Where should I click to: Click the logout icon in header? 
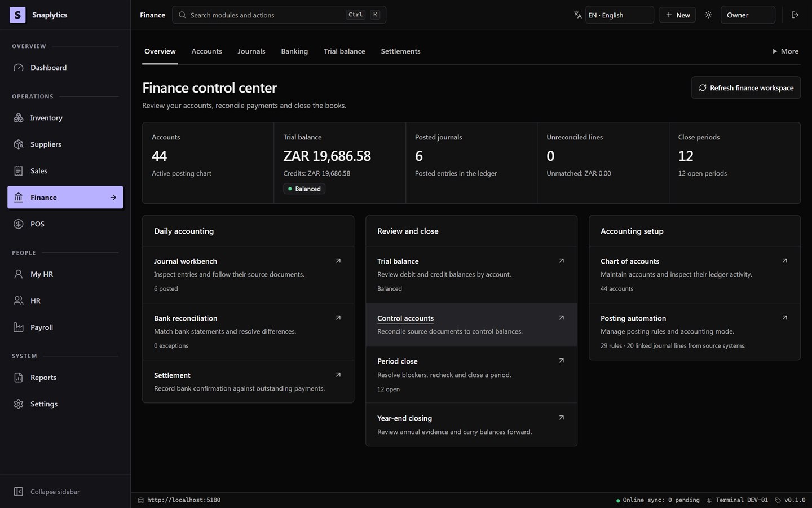point(795,15)
